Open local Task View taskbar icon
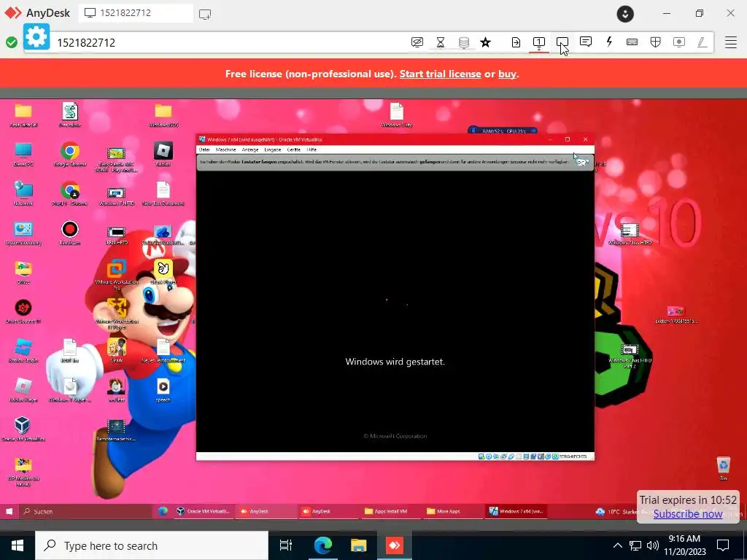The width and height of the screenshot is (747, 560). (x=286, y=545)
